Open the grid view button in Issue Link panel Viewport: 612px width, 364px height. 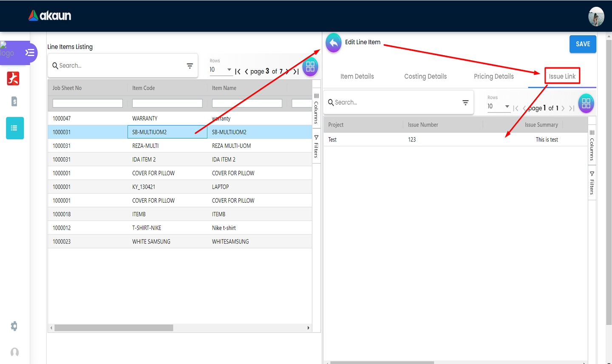[586, 103]
